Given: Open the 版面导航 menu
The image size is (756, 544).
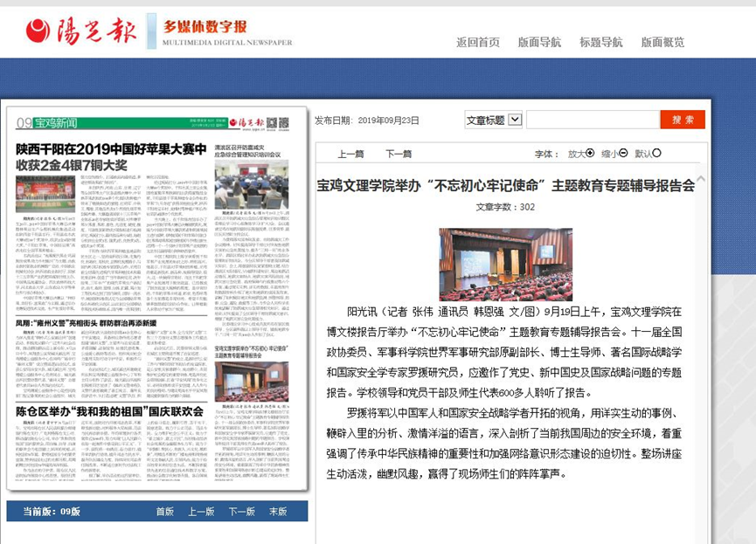Looking at the screenshot, I should pos(539,42).
